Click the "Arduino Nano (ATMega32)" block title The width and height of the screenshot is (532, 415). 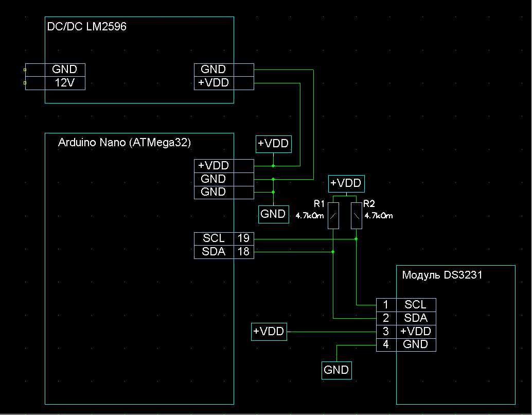pos(125,143)
